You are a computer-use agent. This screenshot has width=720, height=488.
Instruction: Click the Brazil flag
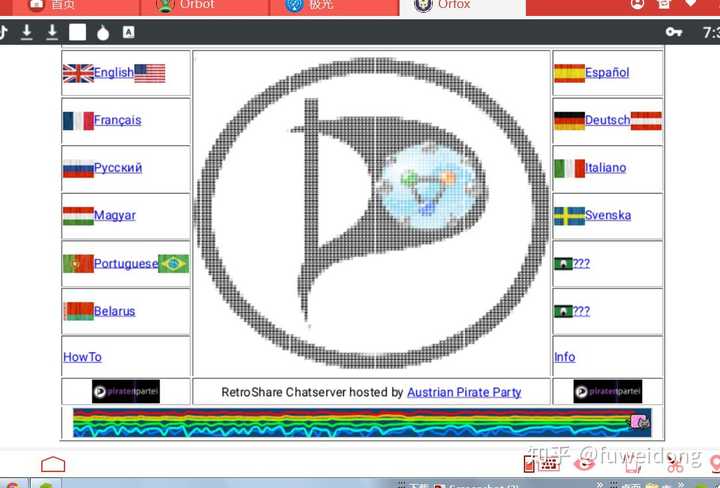(174, 264)
